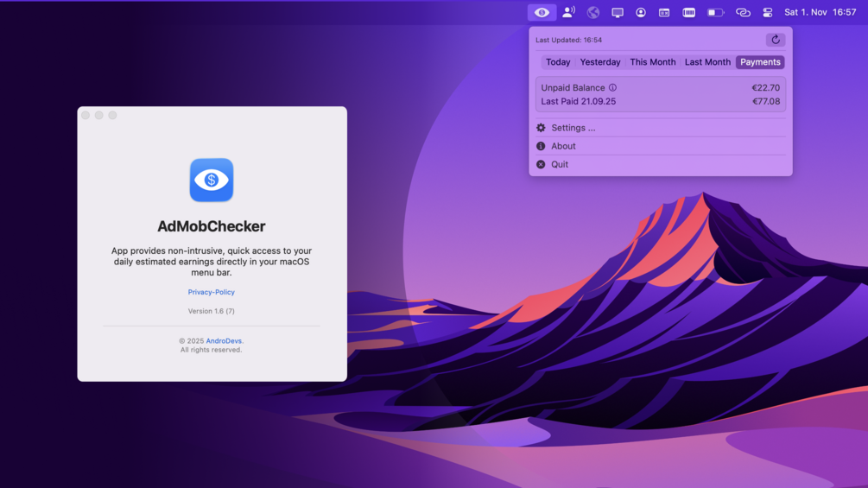Choose the About menu entry
This screenshot has width=868, height=488.
point(661,146)
